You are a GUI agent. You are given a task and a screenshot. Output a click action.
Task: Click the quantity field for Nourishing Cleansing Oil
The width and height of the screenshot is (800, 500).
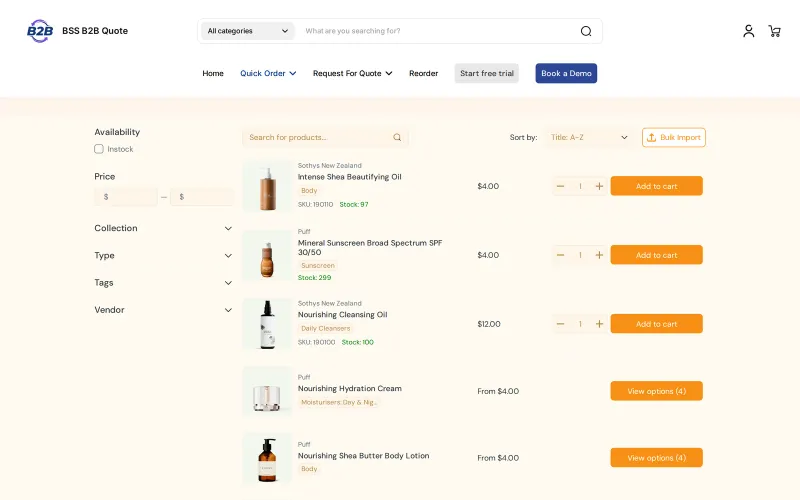(x=580, y=324)
